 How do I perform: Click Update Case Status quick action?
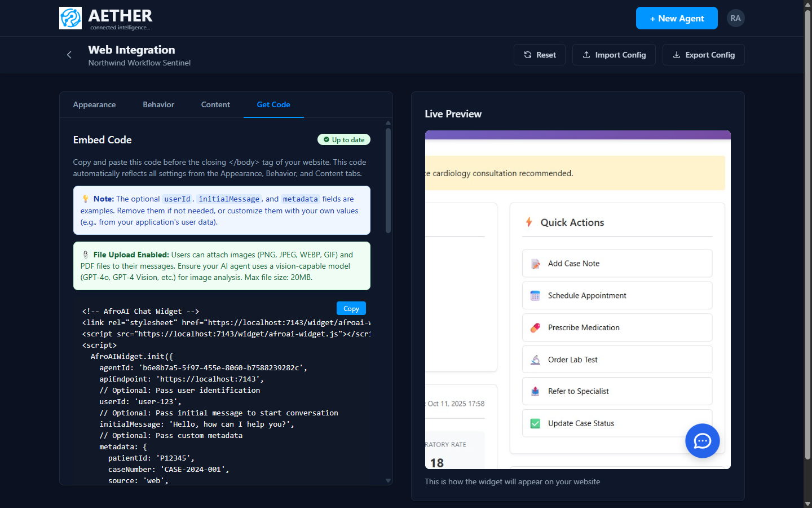pos(617,423)
